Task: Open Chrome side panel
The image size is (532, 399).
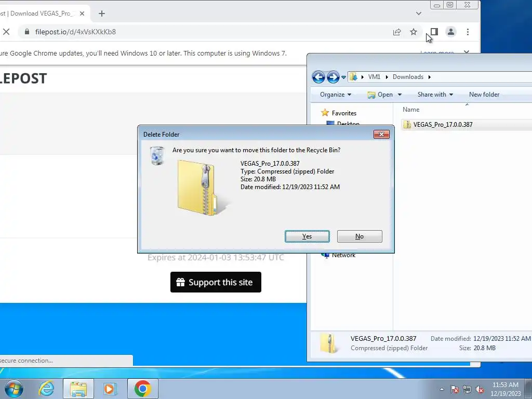Action: pyautogui.click(x=434, y=32)
